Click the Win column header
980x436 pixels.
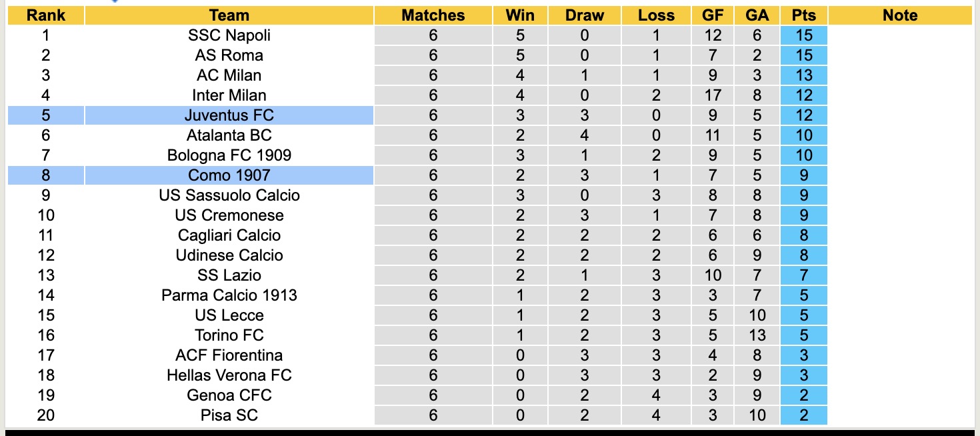520,15
